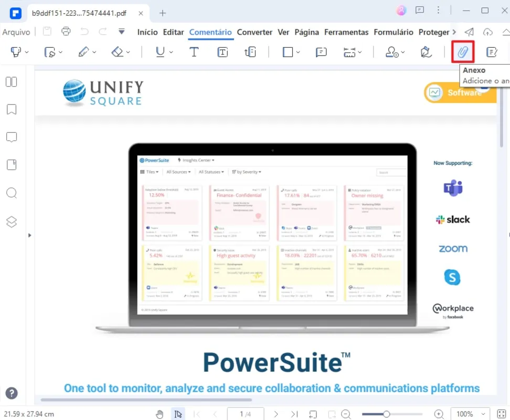
Task: Redo the last action
Action: click(x=103, y=31)
